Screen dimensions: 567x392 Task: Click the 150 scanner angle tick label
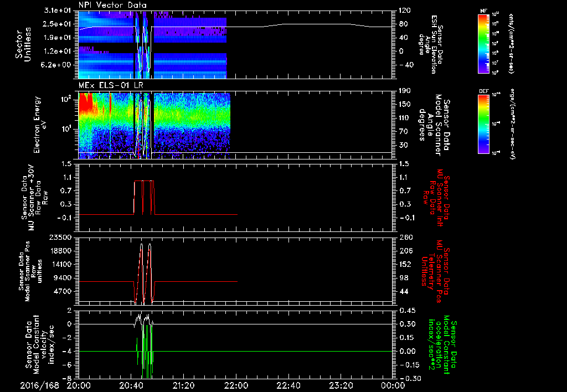(405, 104)
